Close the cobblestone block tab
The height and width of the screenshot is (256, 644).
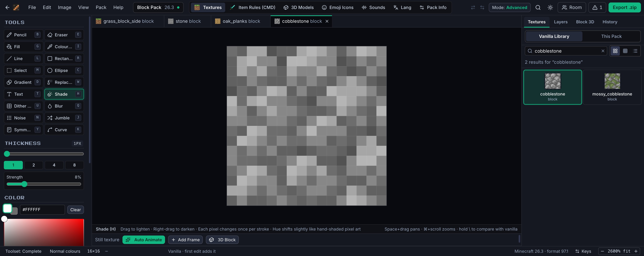pyautogui.click(x=327, y=21)
